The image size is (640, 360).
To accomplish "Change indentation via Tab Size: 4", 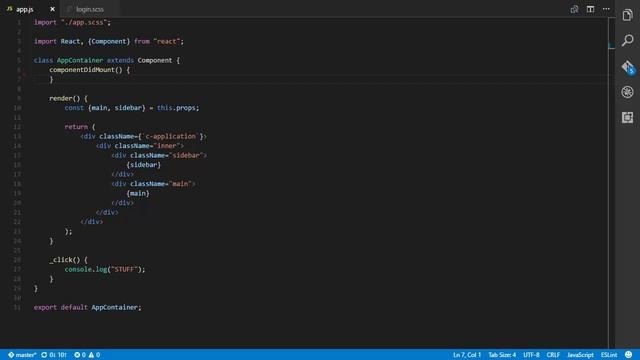I will coord(502,355).
